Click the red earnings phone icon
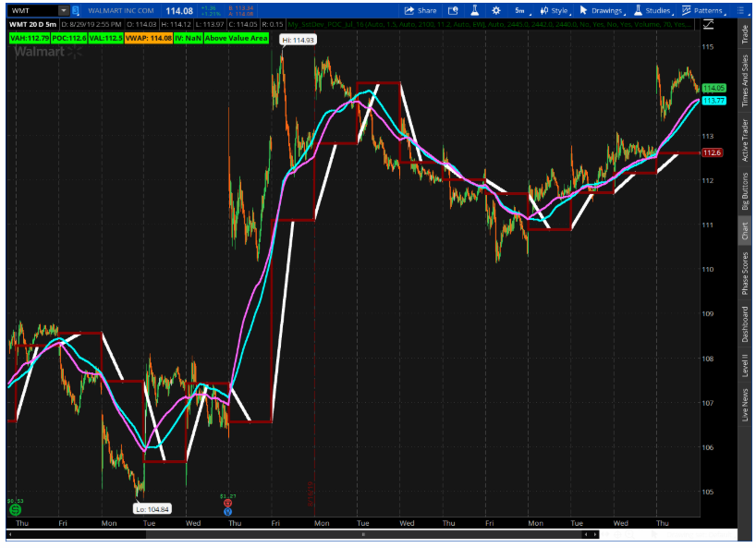This screenshot has width=756, height=548. tap(228, 503)
